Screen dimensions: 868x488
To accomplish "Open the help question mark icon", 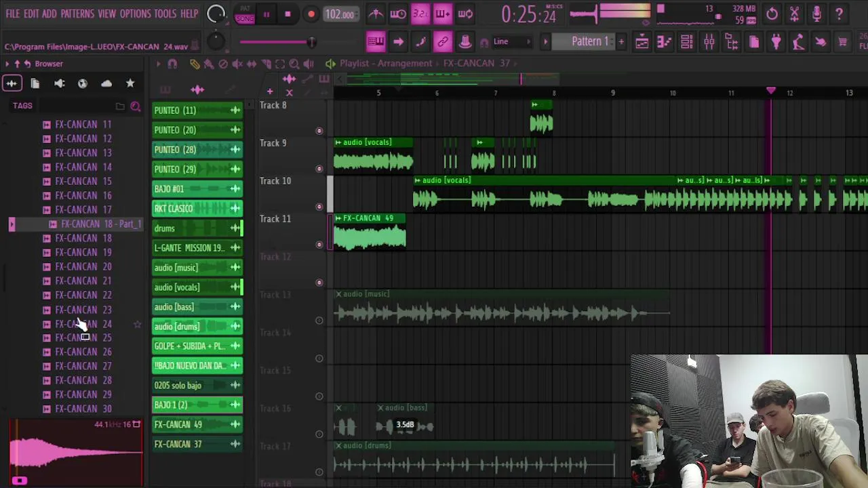I will (839, 14).
